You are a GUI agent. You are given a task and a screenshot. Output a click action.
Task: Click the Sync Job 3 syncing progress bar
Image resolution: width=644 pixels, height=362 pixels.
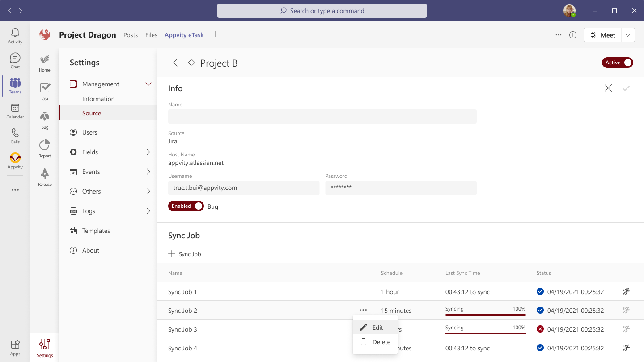(x=485, y=333)
